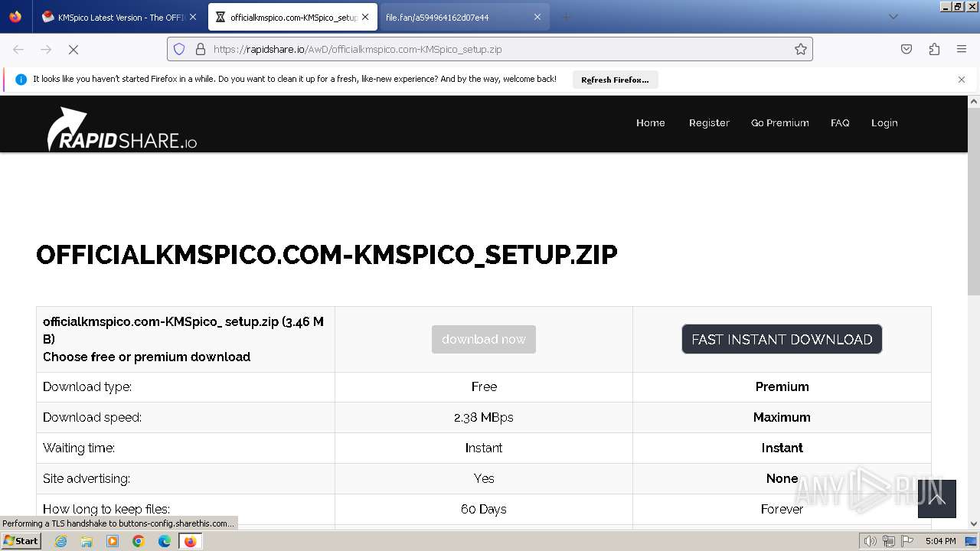This screenshot has height=551, width=980.
Task: Click the 'How long to keep files:' label
Action: click(106, 509)
